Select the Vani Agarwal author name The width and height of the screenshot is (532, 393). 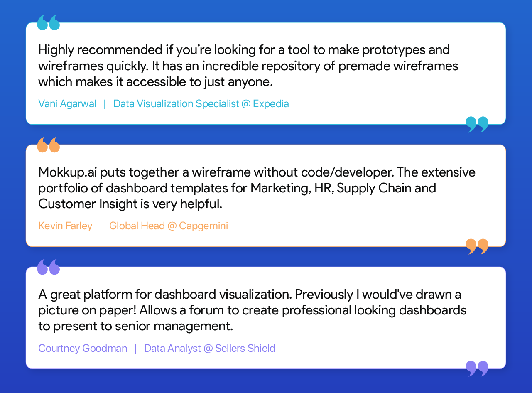tap(67, 103)
